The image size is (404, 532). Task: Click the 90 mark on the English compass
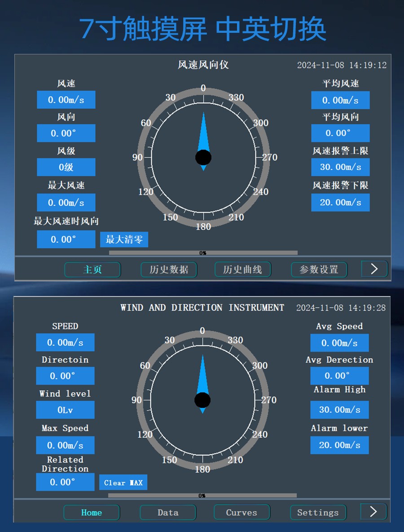click(136, 400)
